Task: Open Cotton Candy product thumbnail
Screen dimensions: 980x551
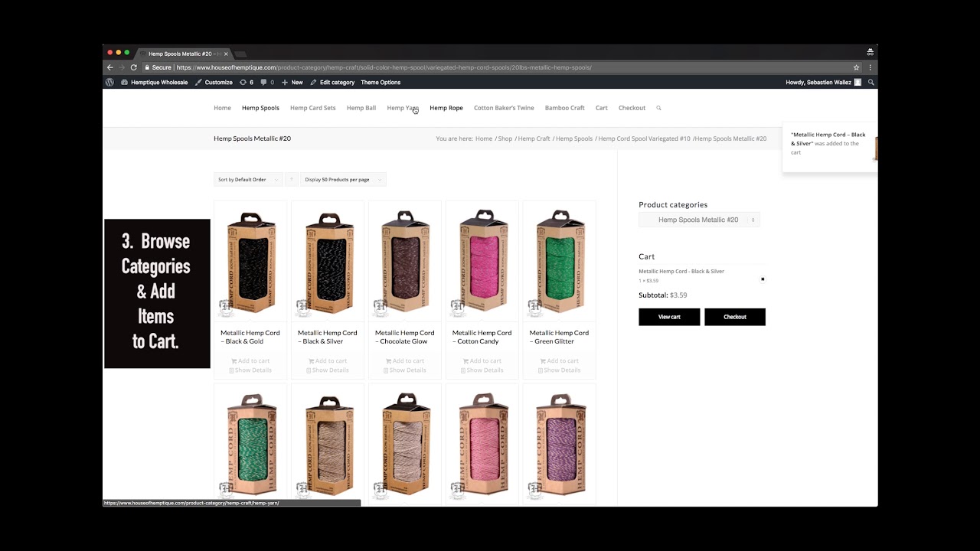Action: (482, 262)
